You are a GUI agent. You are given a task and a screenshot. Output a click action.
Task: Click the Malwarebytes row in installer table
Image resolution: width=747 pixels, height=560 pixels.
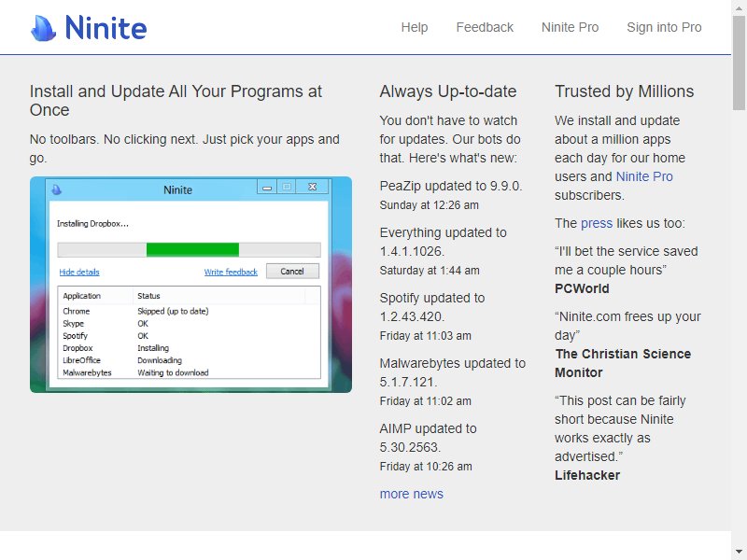point(189,372)
